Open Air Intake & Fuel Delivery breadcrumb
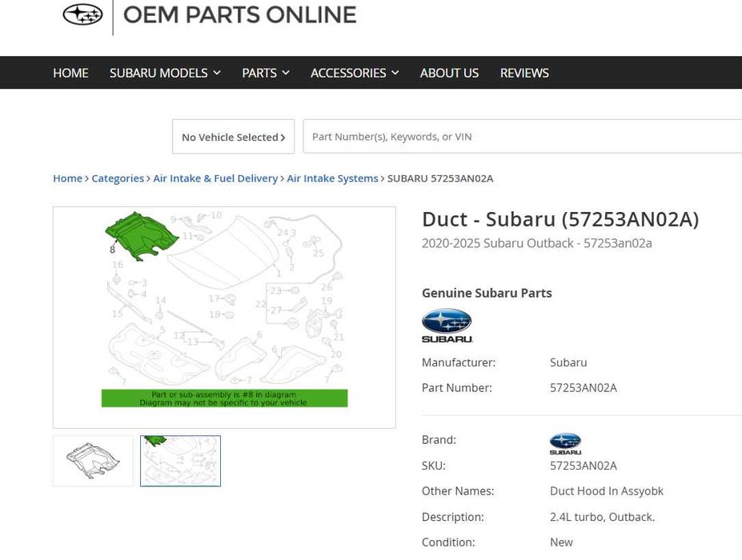The height and width of the screenshot is (560, 742). click(215, 178)
